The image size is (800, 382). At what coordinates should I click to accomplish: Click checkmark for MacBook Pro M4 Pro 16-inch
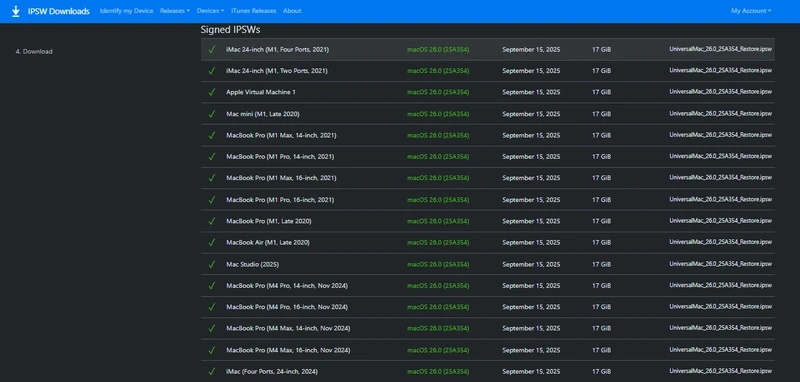212,307
